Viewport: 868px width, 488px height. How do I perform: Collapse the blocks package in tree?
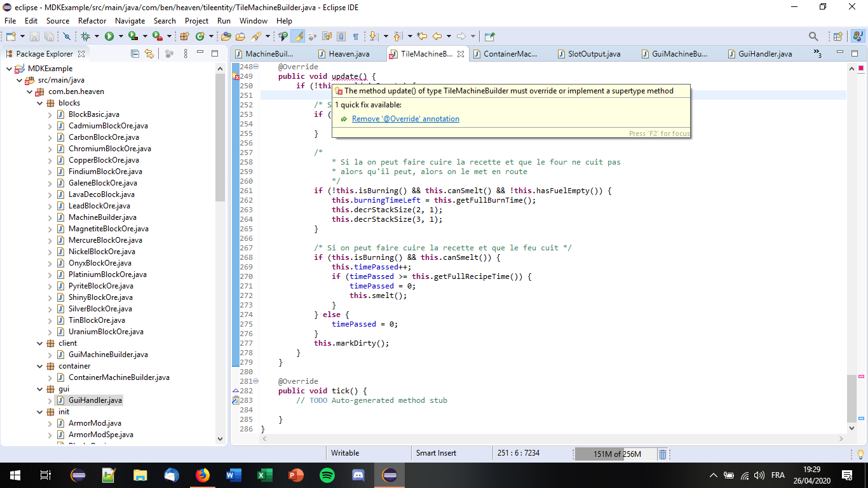[40, 103]
